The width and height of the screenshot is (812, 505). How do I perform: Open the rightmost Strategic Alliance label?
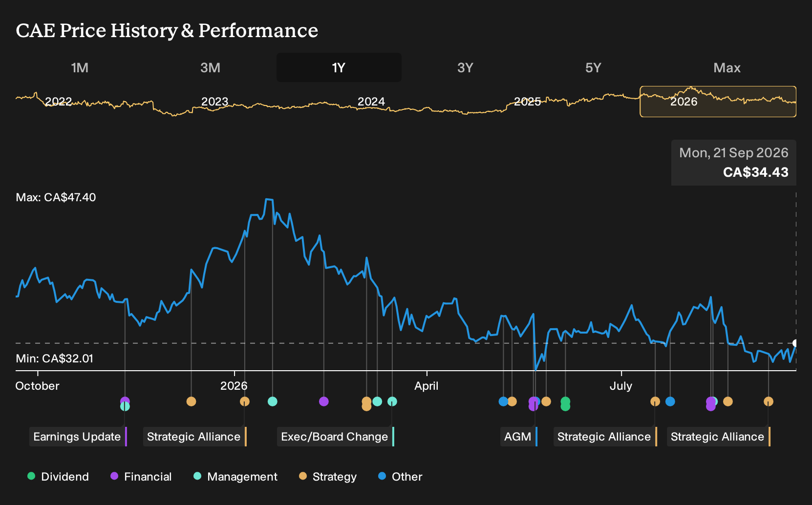coord(719,437)
